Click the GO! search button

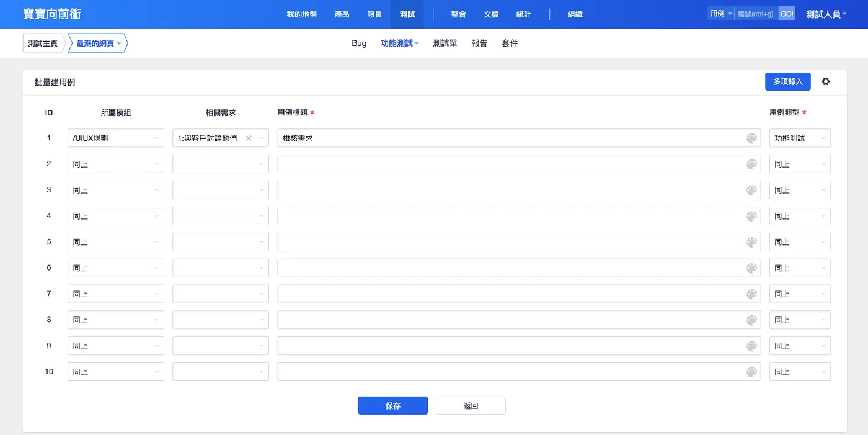pos(787,14)
